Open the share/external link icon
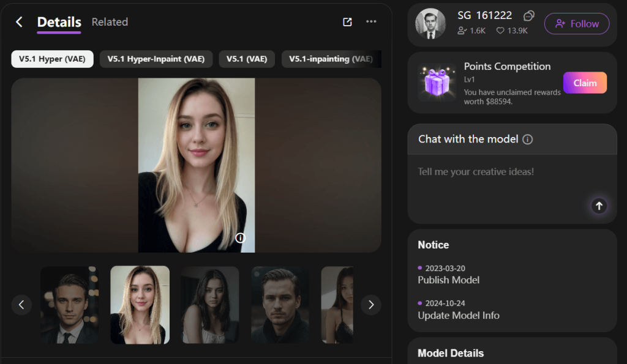 pos(347,22)
